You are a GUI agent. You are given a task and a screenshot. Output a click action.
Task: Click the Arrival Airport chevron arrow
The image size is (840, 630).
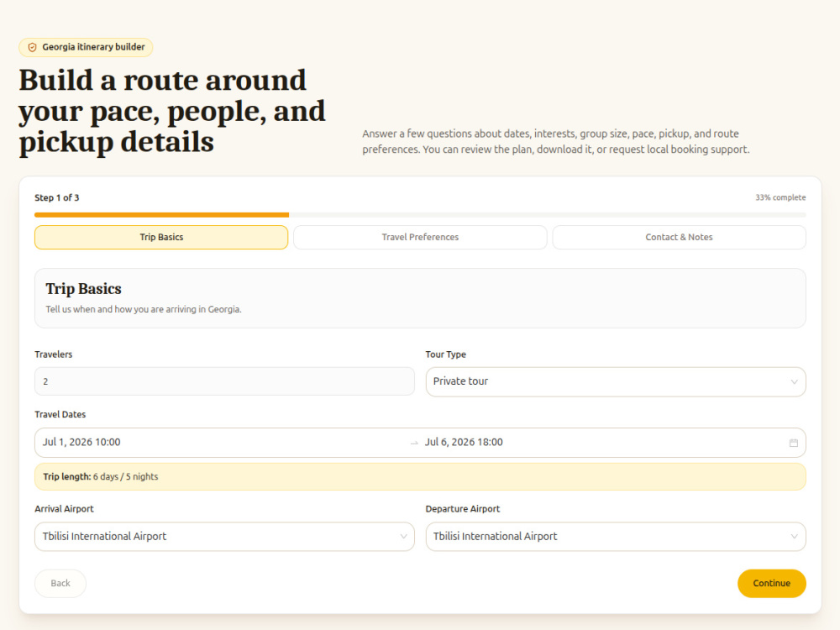pos(403,536)
